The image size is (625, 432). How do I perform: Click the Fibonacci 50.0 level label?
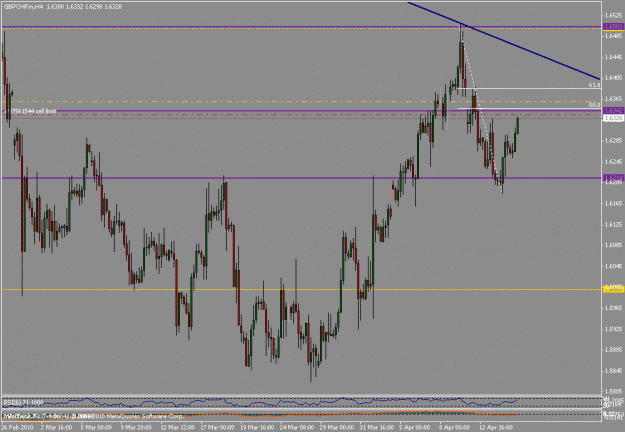pos(594,105)
